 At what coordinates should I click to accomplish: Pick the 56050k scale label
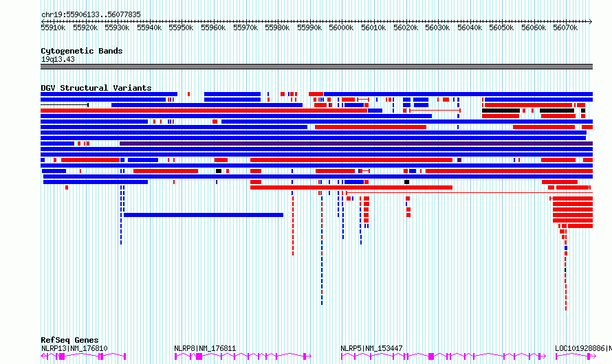pos(501,27)
